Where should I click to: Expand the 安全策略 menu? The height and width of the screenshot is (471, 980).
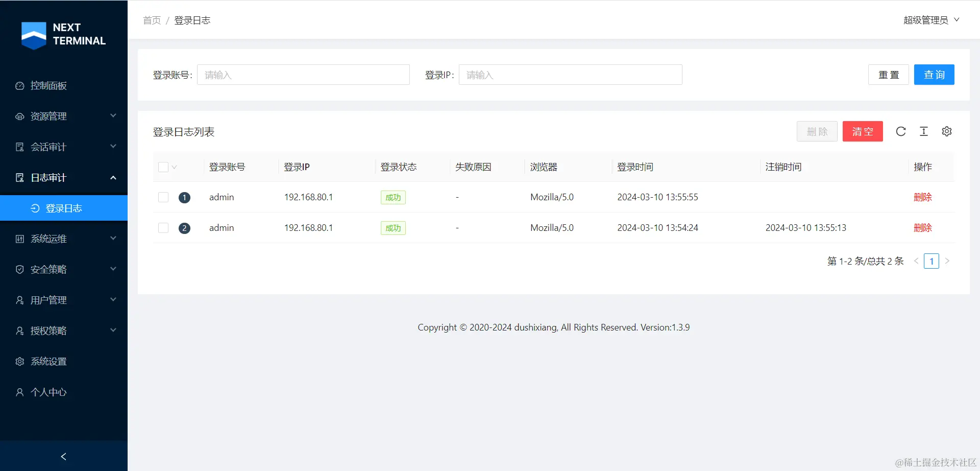click(x=64, y=270)
